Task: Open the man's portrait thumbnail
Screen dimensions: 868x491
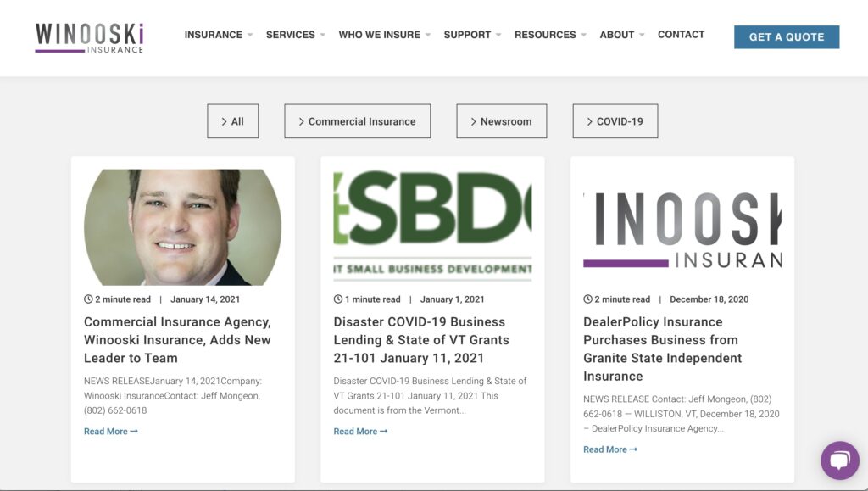Action: [183, 227]
